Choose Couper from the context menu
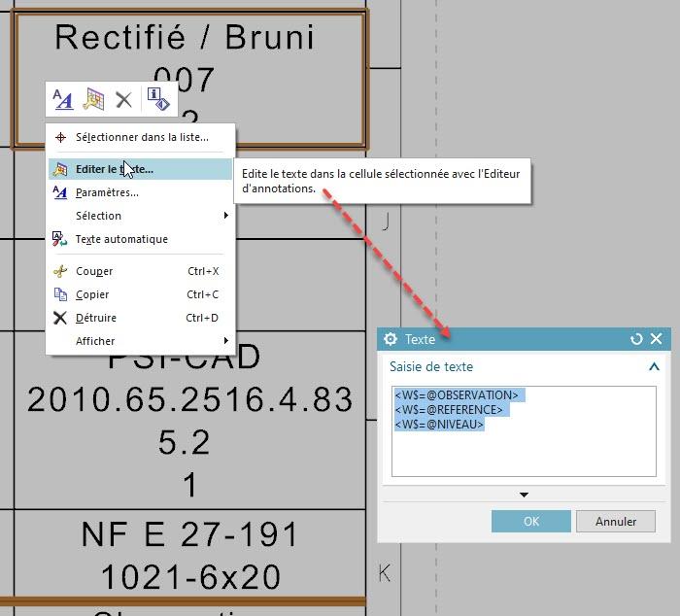The width and height of the screenshot is (680, 616). pos(94,271)
